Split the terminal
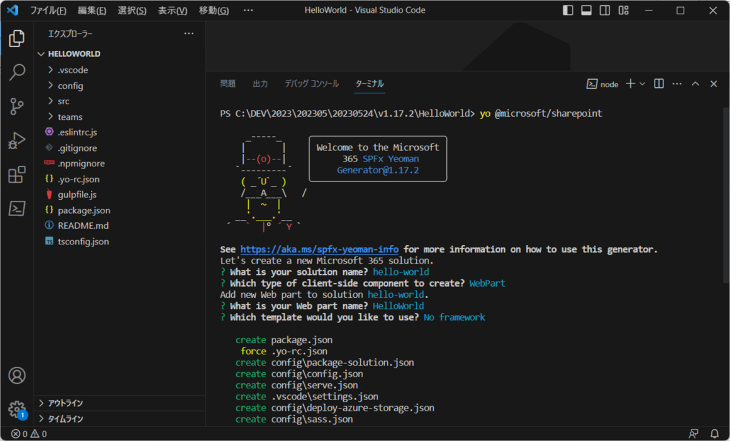 point(659,84)
